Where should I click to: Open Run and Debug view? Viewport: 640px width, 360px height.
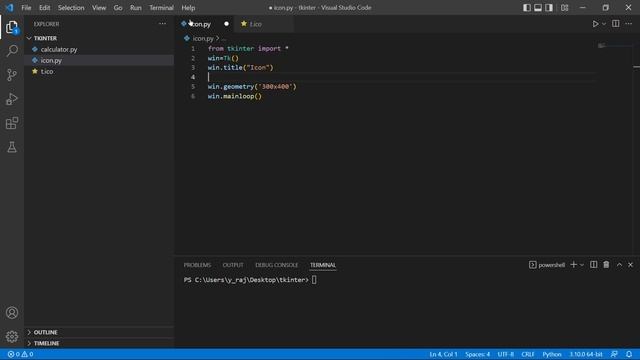click(x=12, y=99)
